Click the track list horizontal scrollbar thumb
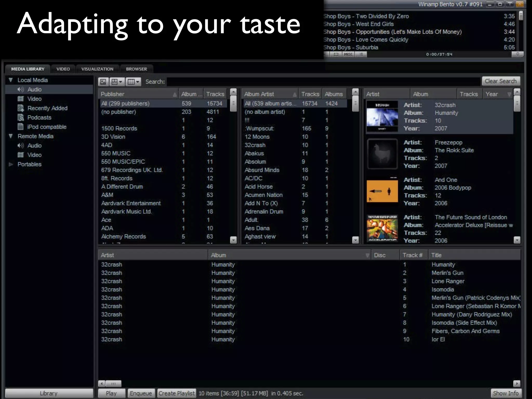The width and height of the screenshot is (532, 399). pos(114,383)
